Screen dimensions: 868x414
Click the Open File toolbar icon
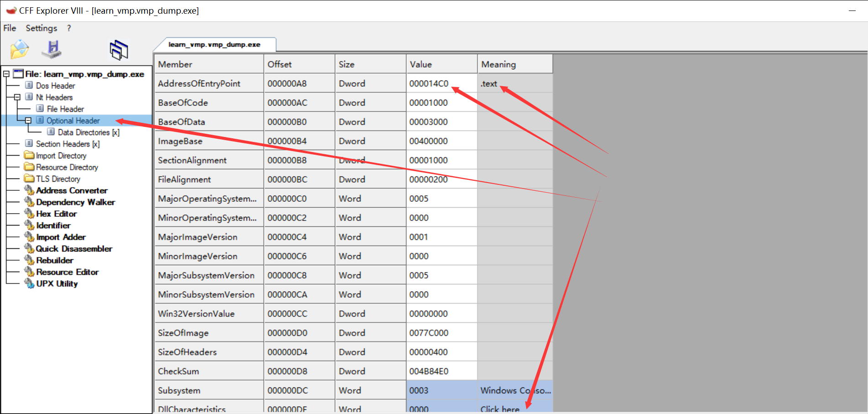click(20, 49)
